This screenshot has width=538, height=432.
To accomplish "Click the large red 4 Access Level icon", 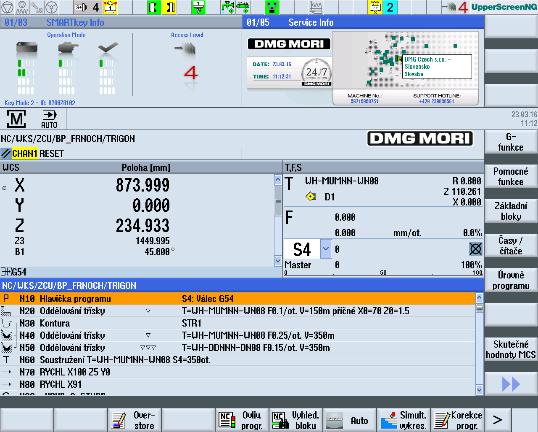I will click(x=191, y=73).
